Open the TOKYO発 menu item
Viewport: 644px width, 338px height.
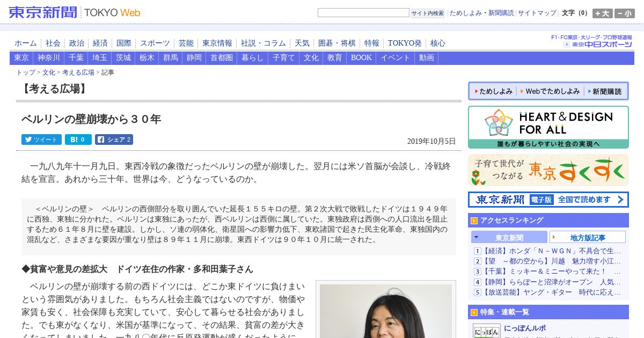point(405,43)
